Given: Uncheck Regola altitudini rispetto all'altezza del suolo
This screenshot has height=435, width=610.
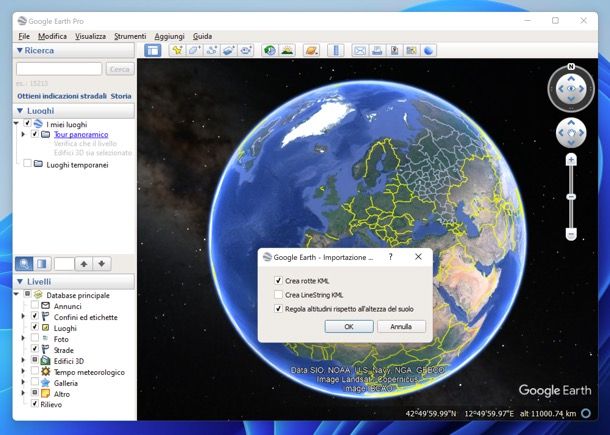Looking at the screenshot, I should pyautogui.click(x=278, y=309).
